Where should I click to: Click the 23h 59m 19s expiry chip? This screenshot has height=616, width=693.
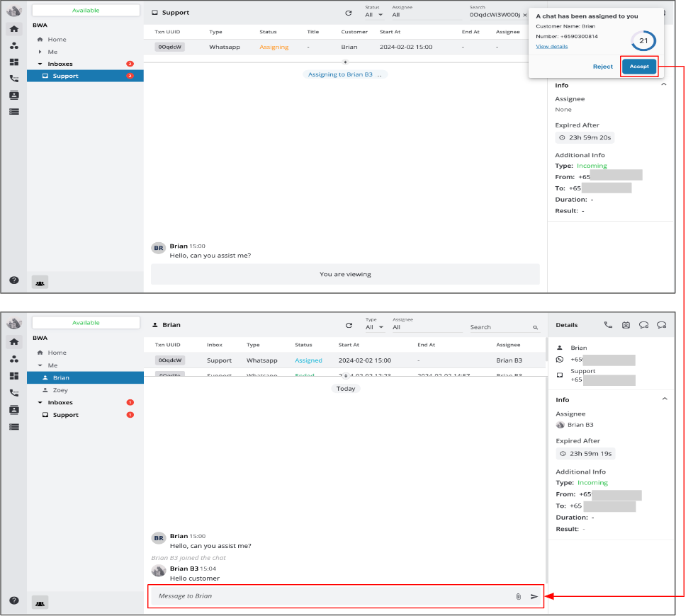[x=585, y=454]
